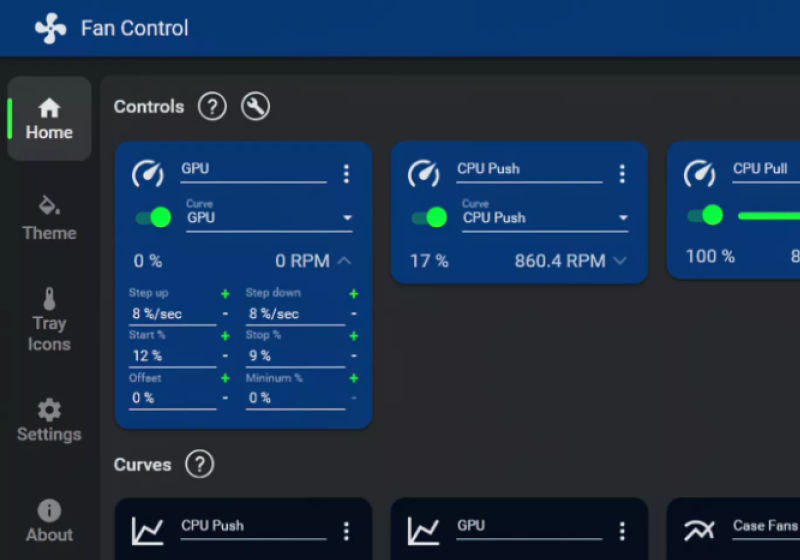Increase the Stop % value with plus
Viewport: 800px width, 560px height.
[x=354, y=336]
